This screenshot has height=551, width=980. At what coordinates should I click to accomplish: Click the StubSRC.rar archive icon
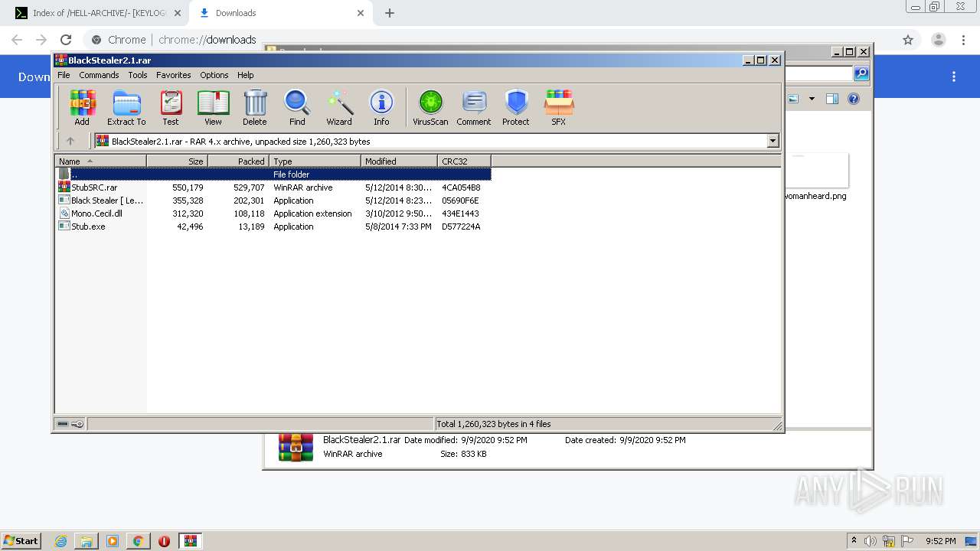pos(64,187)
